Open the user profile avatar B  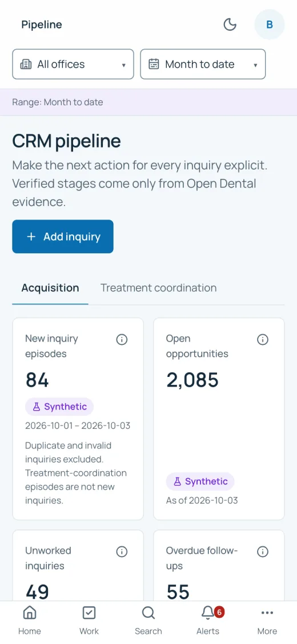click(x=270, y=25)
